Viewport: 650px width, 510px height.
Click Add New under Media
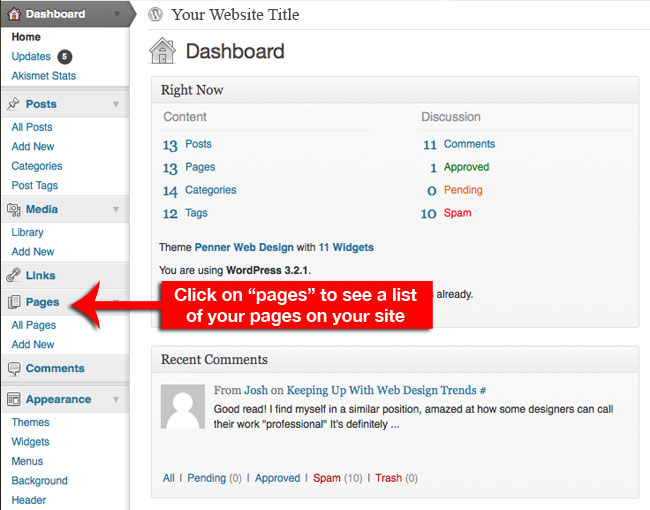tap(33, 252)
